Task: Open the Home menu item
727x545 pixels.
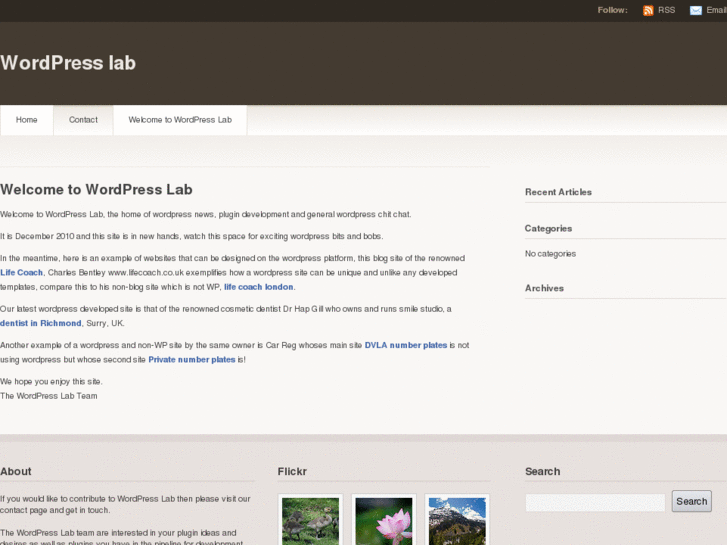Action: tap(26, 120)
